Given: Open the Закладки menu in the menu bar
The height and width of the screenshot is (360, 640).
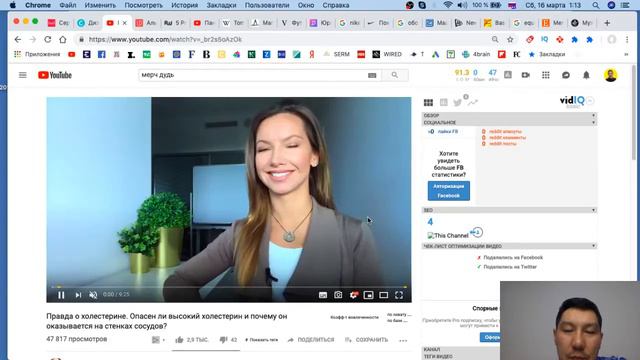Looking at the screenshot, I should coord(221,5).
